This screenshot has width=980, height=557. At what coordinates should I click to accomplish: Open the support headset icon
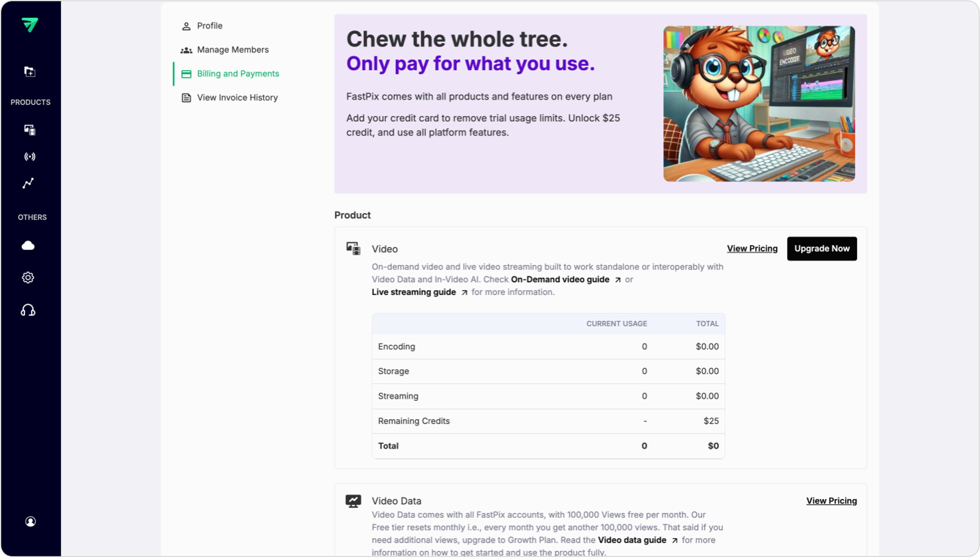click(28, 310)
